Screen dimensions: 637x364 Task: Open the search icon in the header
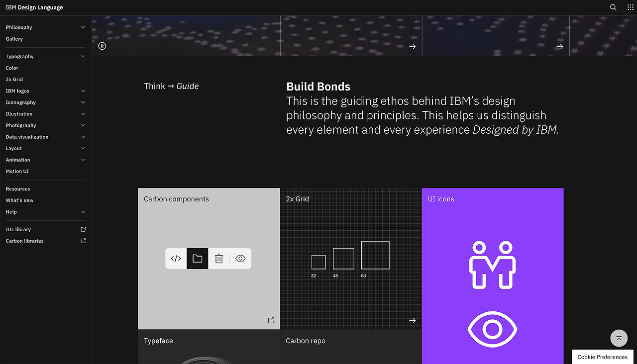click(613, 7)
